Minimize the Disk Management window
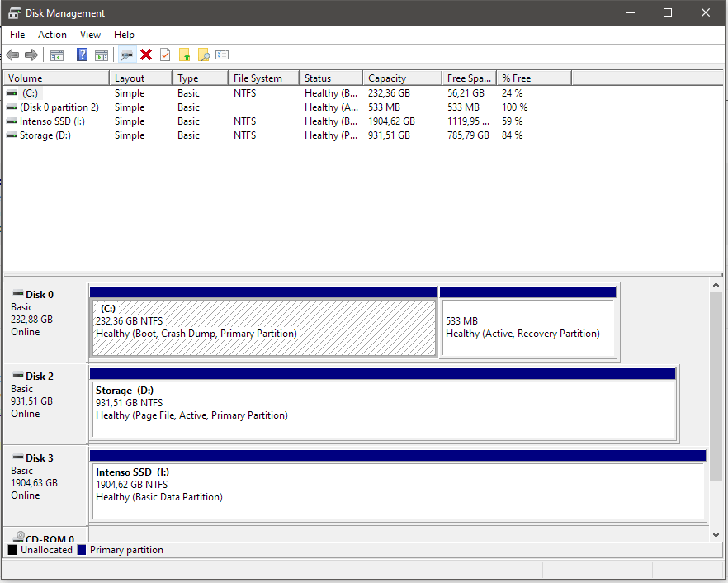728x583 pixels. pyautogui.click(x=631, y=12)
